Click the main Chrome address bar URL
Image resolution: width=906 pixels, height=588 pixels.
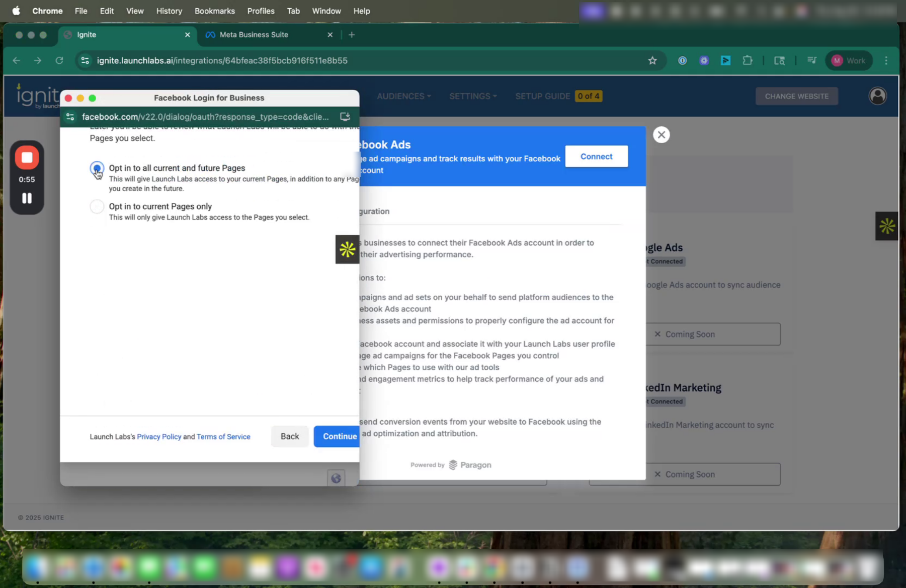(222, 61)
